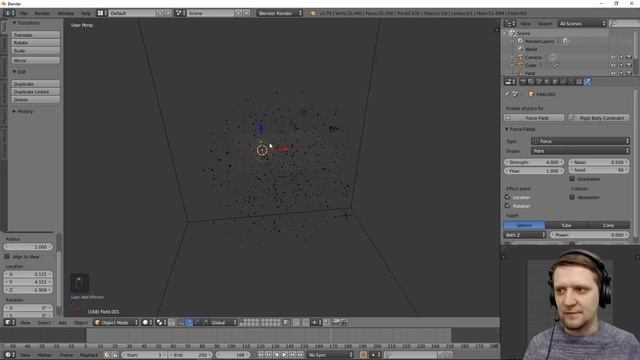Open the timeline Marker menu
This screenshot has height=360, width=640.
[x=44, y=355]
